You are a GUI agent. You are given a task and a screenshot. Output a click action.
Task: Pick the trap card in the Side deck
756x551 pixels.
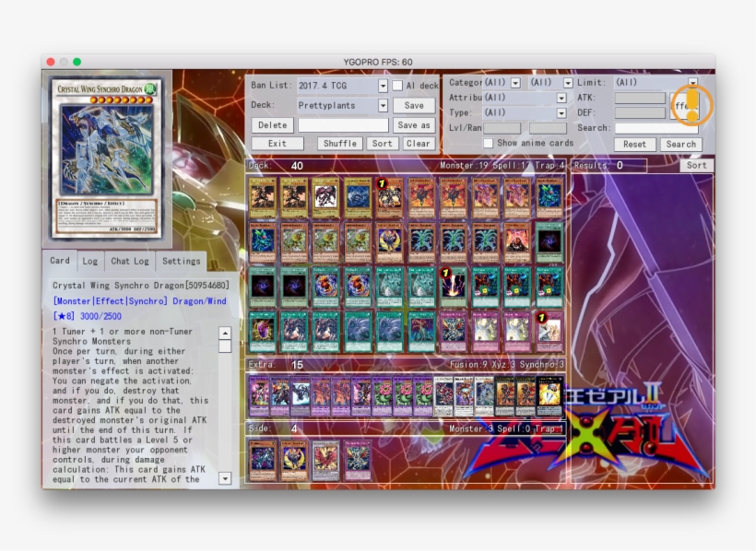(x=358, y=460)
